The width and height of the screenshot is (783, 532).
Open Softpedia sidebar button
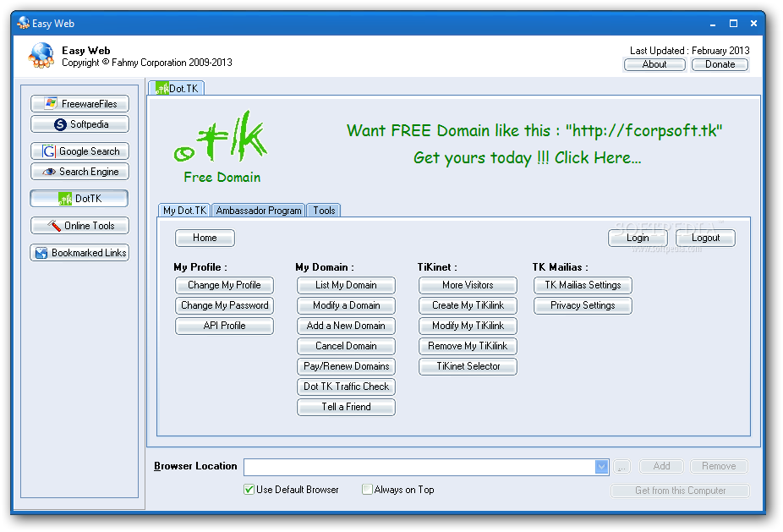(79, 124)
